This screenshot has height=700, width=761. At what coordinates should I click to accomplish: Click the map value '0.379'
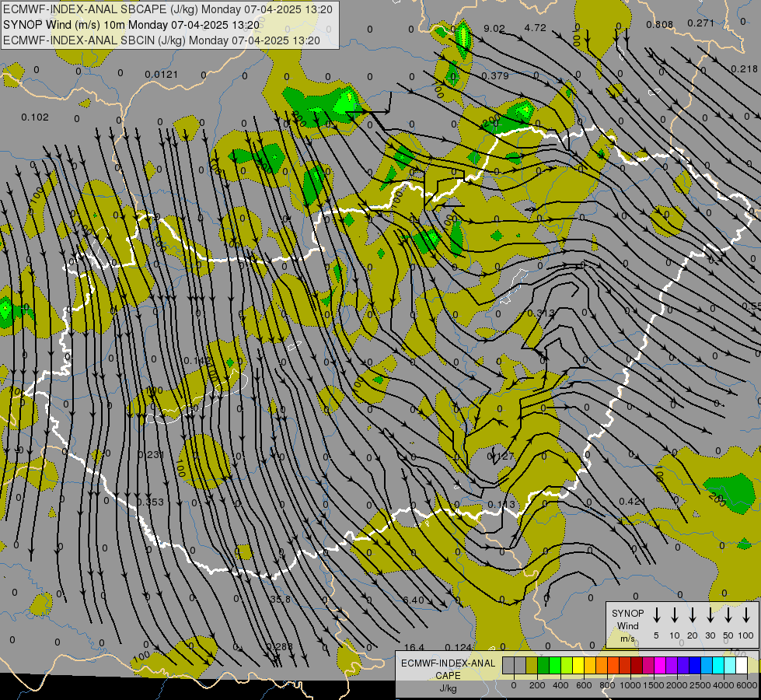coord(495,75)
